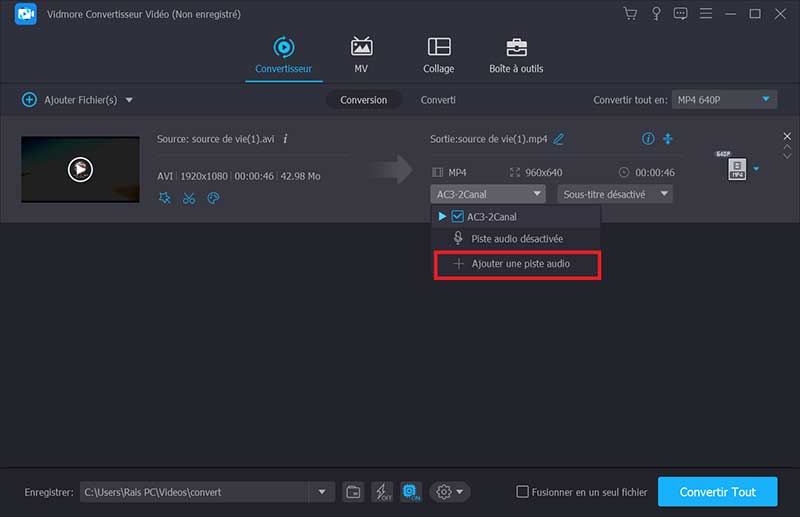Click Ajouter Fichier(s) button
The image size is (800, 517).
70,100
